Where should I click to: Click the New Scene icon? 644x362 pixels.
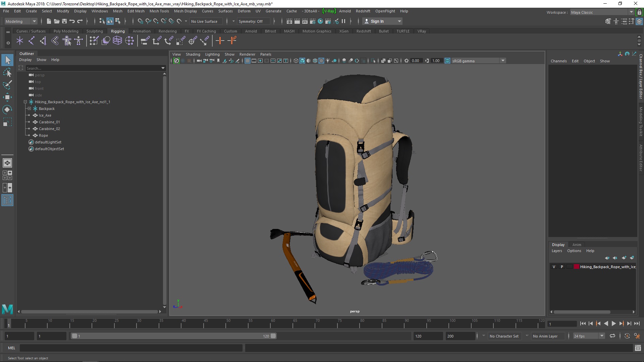49,21
